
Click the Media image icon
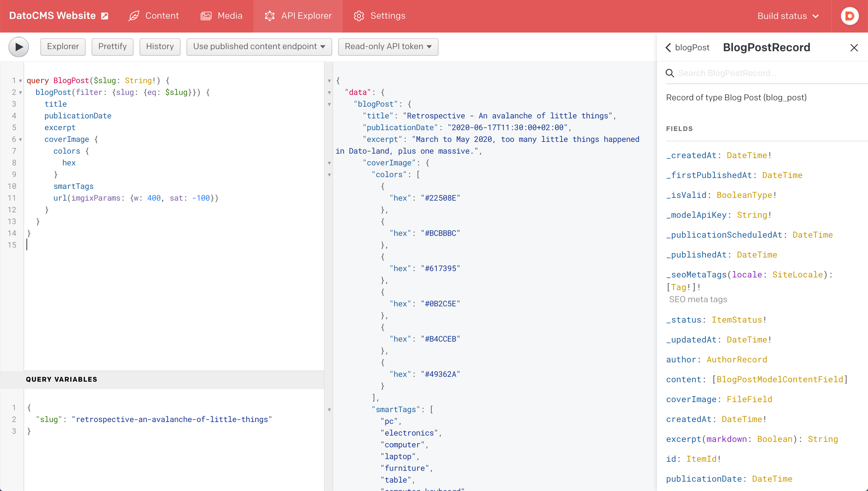[x=206, y=16]
